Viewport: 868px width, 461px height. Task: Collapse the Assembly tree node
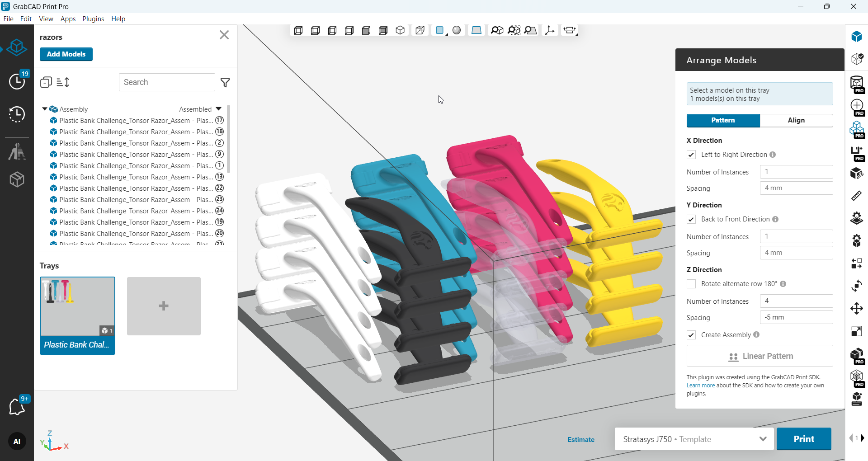click(x=45, y=109)
